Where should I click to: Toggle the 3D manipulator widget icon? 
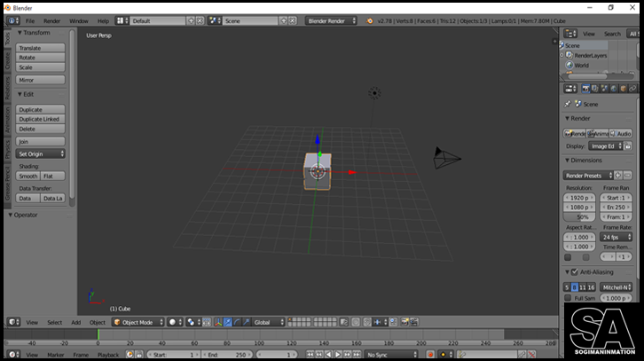point(218,322)
